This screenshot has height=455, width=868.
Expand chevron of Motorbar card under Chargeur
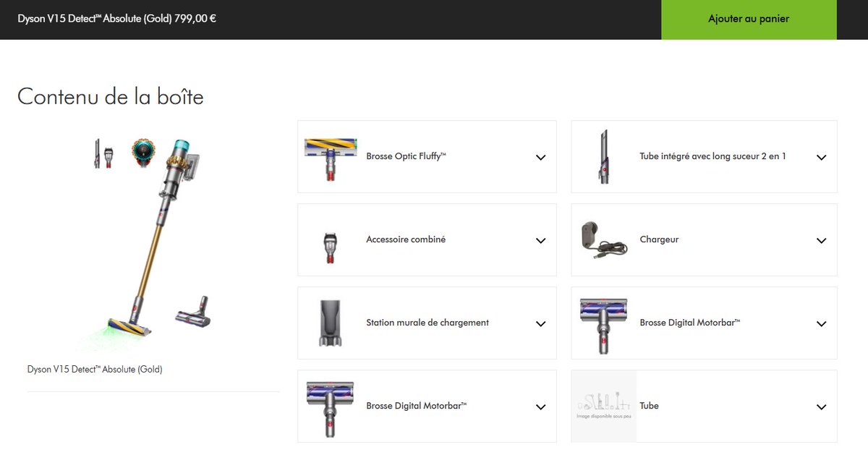(x=821, y=324)
